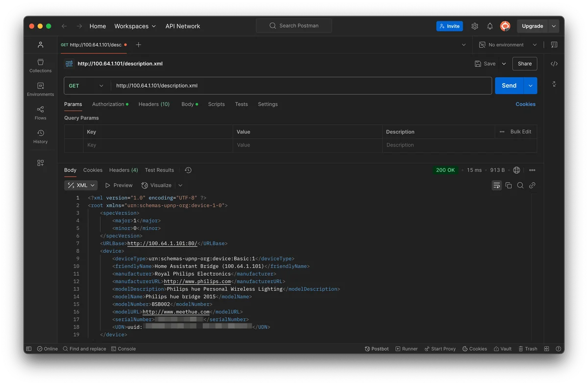Image resolution: width=588 pixels, height=385 pixels.
Task: Open the Tests tab
Action: click(241, 104)
